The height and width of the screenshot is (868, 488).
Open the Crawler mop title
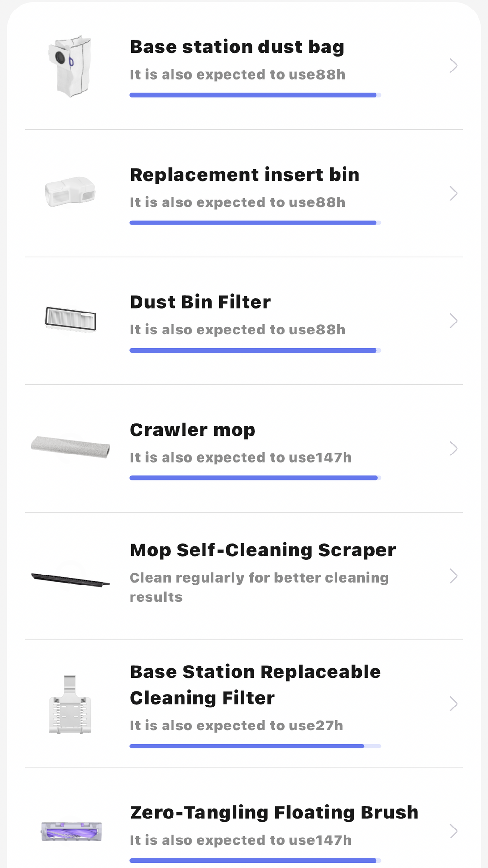pos(193,430)
